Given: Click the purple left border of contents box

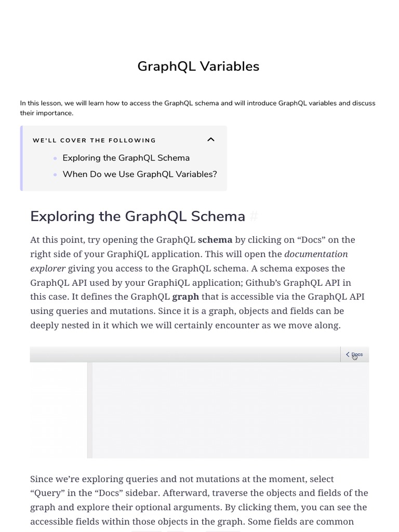Looking at the screenshot, I should (x=21, y=158).
